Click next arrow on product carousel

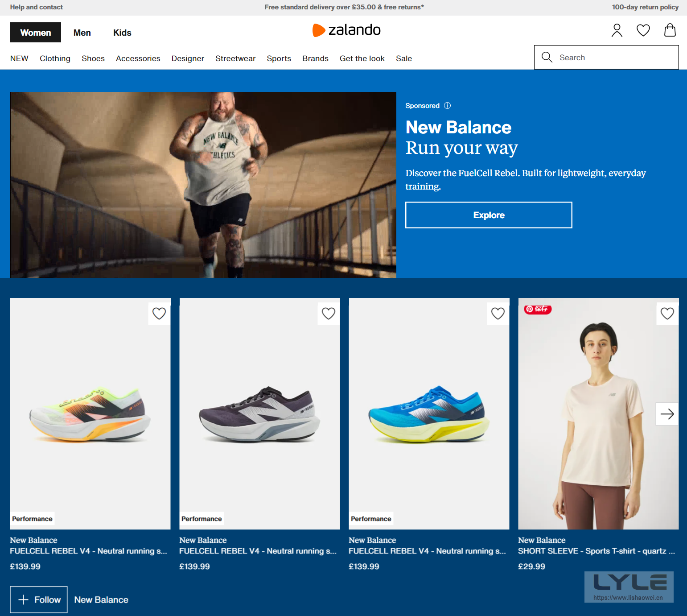coord(667,414)
